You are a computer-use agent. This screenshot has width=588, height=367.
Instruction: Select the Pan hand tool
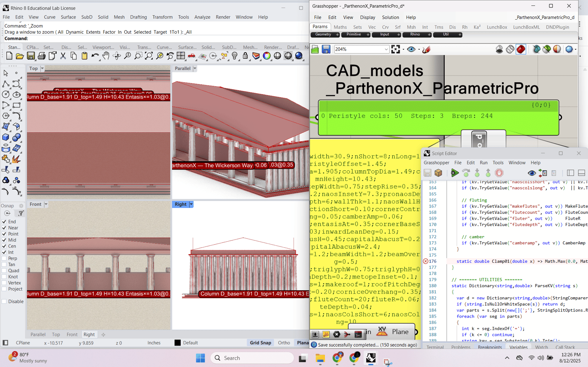(x=106, y=56)
